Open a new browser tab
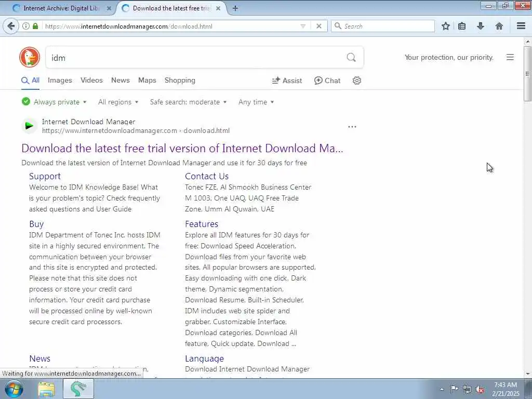This screenshot has width=532, height=399. (x=235, y=8)
